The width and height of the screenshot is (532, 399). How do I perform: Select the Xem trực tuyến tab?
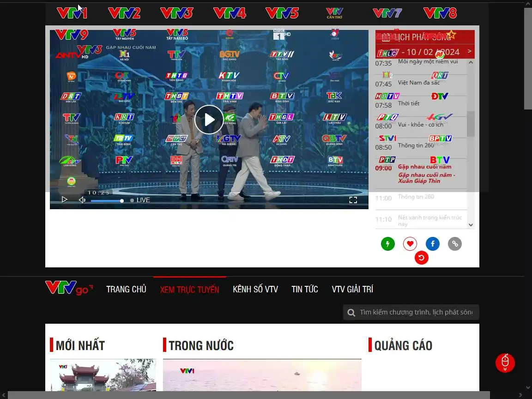(190, 290)
